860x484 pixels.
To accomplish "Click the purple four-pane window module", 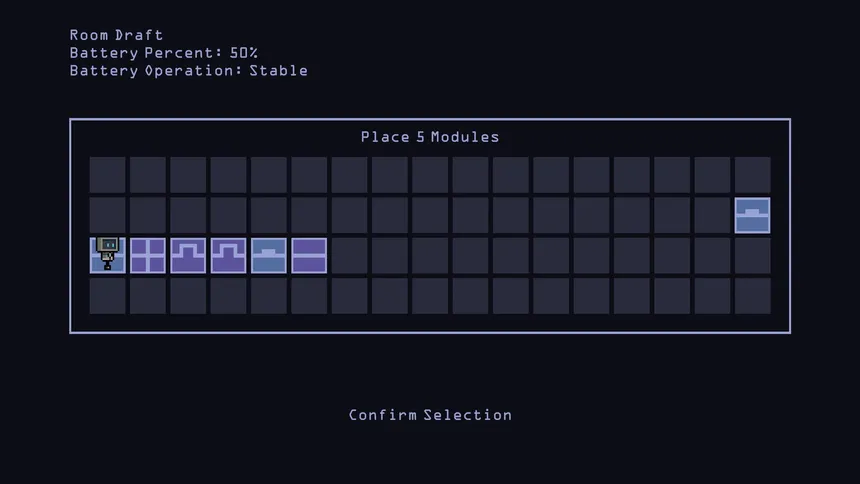I will 148,255.
